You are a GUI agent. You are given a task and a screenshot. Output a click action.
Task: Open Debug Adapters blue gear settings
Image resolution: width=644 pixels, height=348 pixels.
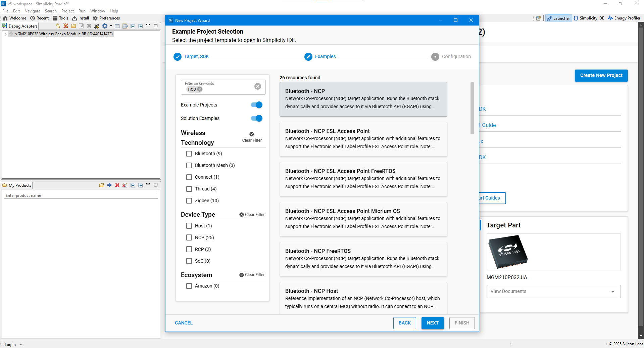(x=105, y=26)
